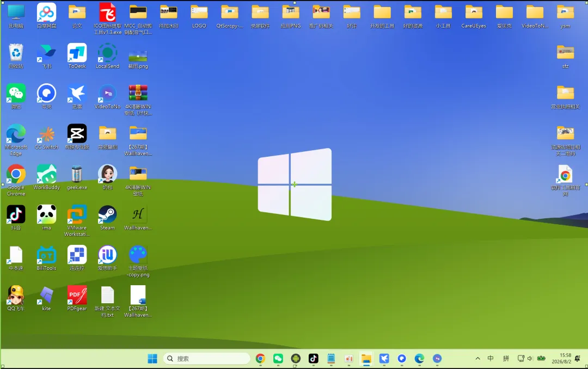Open the Douyin icon on the taskbar
Viewport: 588px width, 369px height.
(x=314, y=359)
